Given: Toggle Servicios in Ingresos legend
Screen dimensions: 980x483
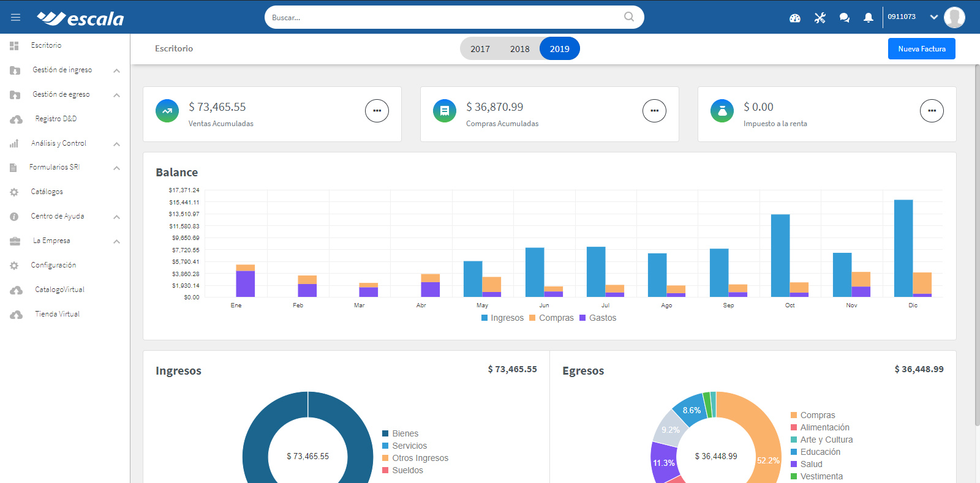Looking at the screenshot, I should pyautogui.click(x=405, y=446).
